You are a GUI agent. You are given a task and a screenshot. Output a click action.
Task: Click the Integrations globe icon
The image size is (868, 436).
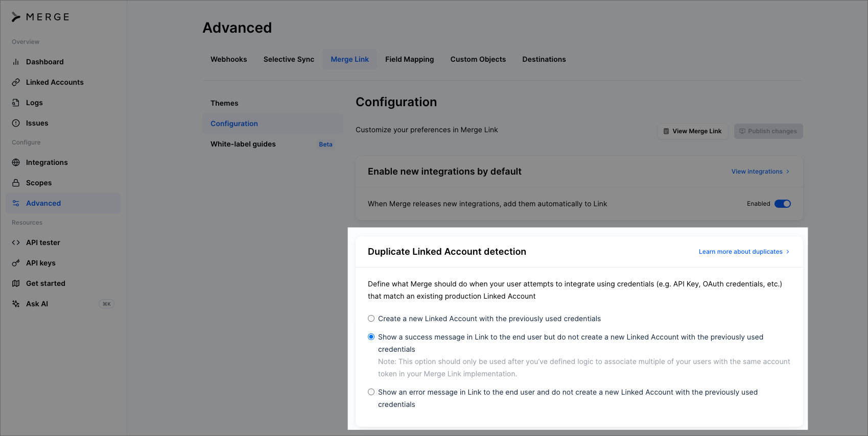pos(16,162)
